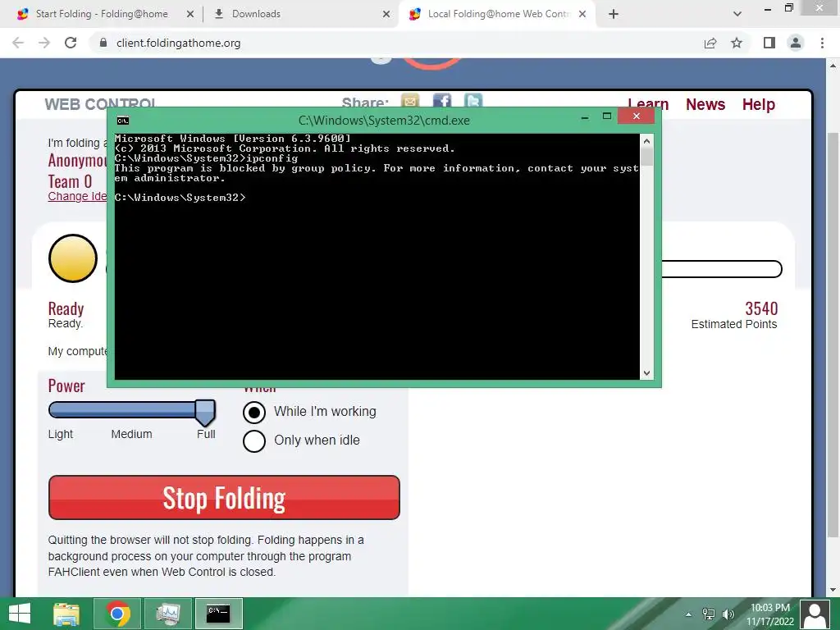Click the forward navigation arrow
The image size is (840, 630).
44,43
